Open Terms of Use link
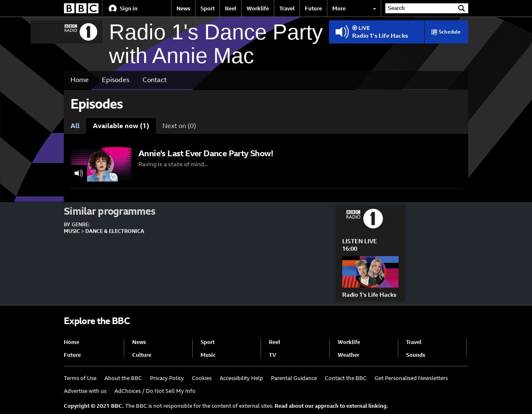 [x=80, y=378]
